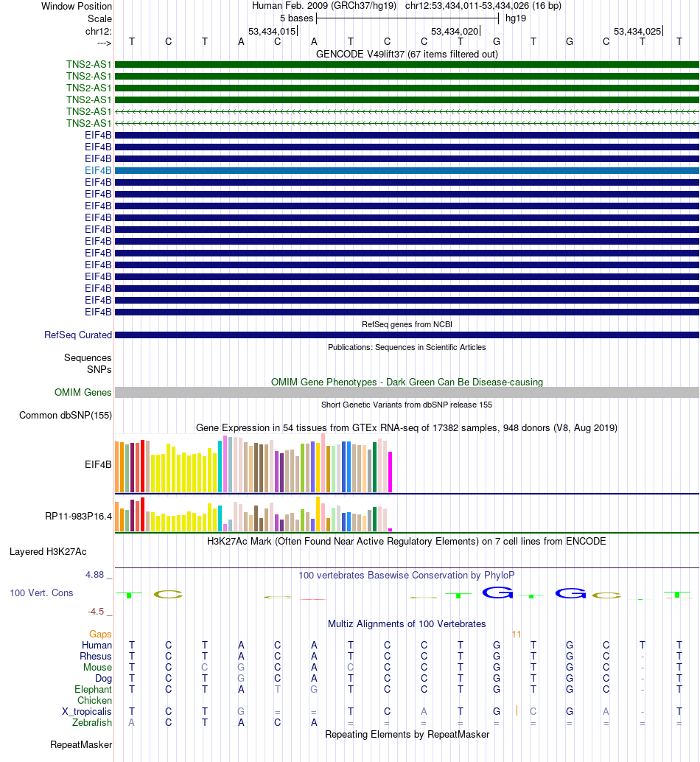Click the RP11-983P16.4 label
The width and height of the screenshot is (700, 762).
(78, 516)
